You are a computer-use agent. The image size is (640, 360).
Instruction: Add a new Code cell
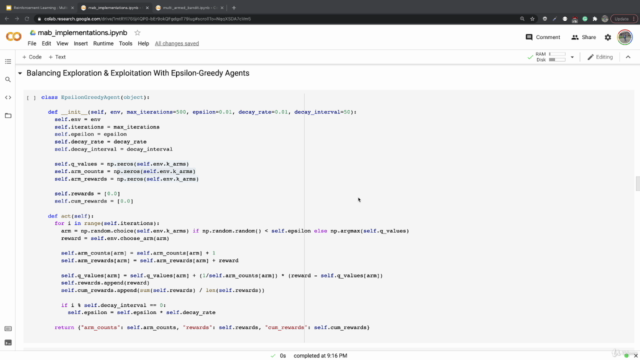click(x=32, y=57)
